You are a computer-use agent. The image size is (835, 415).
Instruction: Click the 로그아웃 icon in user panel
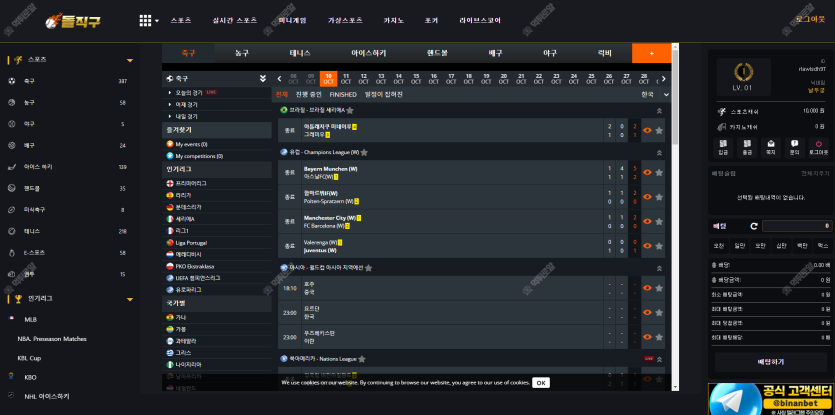pos(818,146)
